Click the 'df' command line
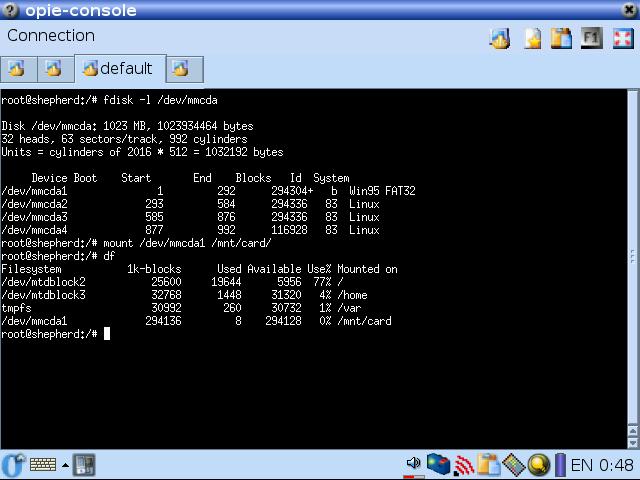 pos(58,256)
